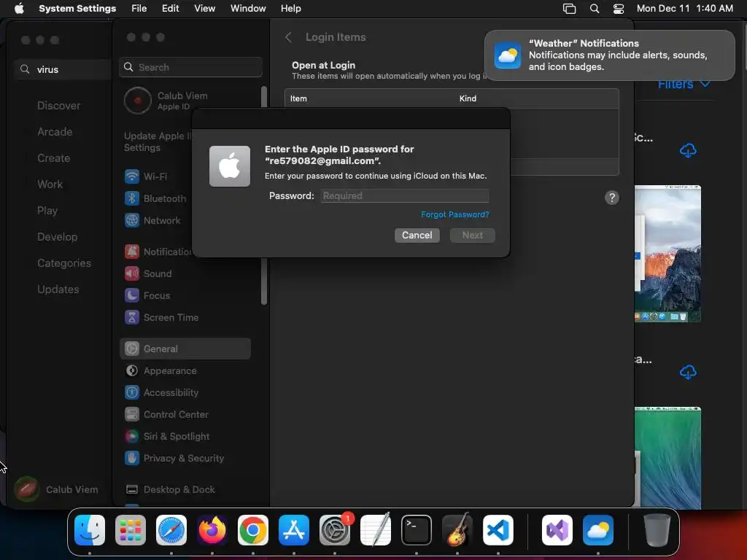Open the mountain desktop screenshot thumbnail

668,254
